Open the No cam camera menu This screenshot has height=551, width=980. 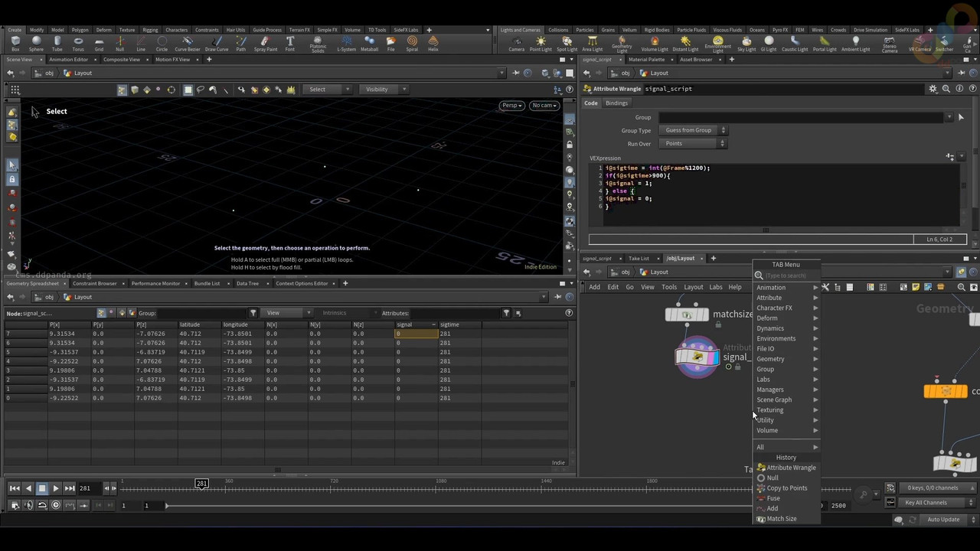coord(544,106)
